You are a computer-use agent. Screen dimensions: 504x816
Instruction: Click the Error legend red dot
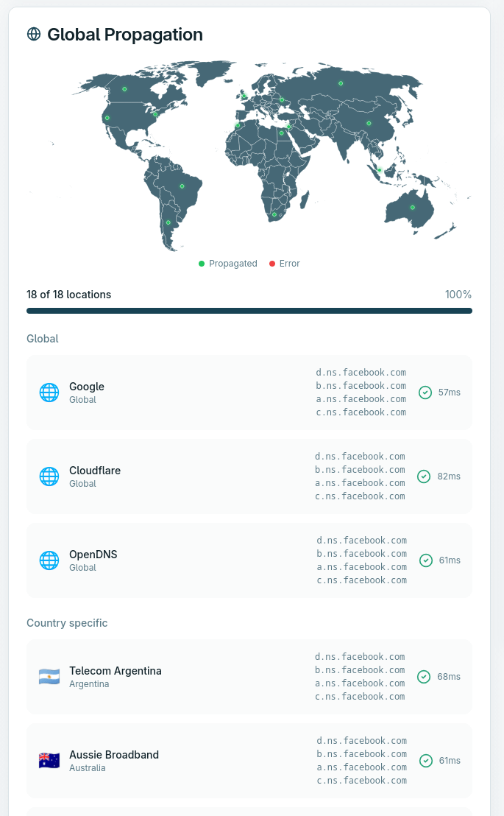(x=272, y=264)
